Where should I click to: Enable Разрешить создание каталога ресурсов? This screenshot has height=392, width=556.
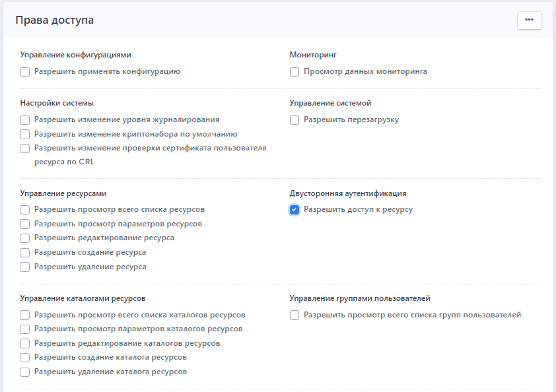(25, 358)
